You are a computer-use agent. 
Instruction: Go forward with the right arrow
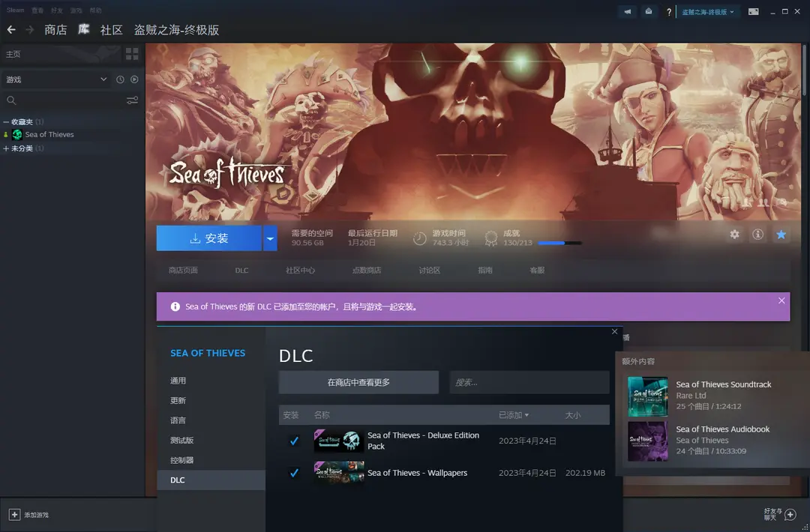coord(30,30)
